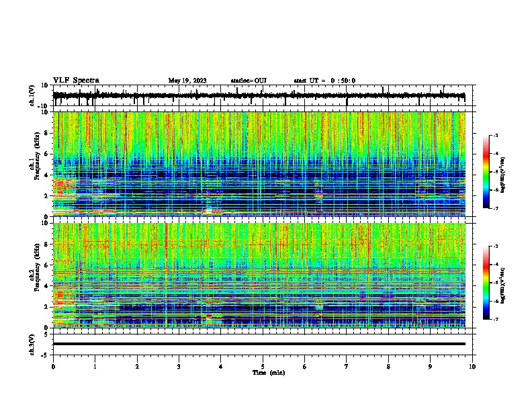Click inside the ch.2 spectrogram panel
The image size is (532, 411).
(x=259, y=275)
